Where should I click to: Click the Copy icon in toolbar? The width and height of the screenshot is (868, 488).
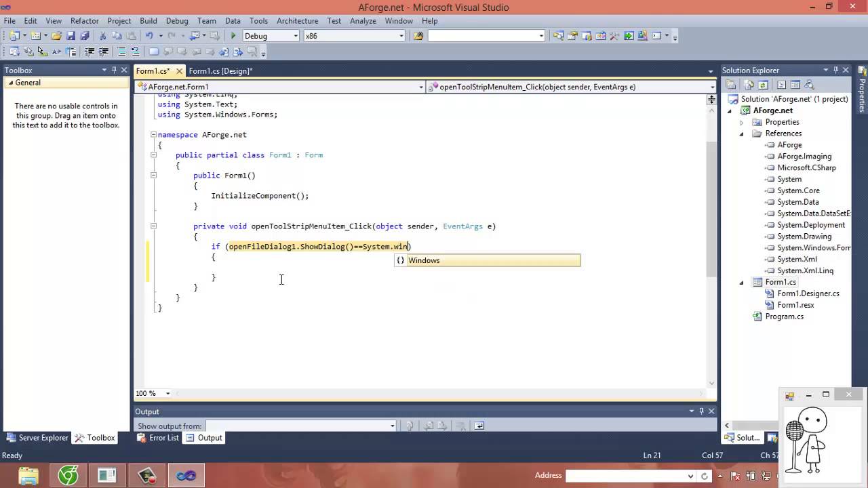point(117,36)
